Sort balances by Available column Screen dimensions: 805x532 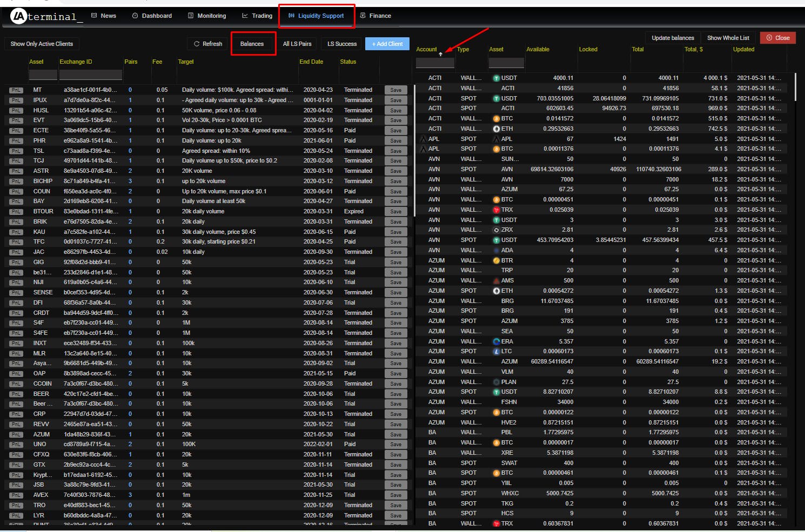tap(538, 49)
